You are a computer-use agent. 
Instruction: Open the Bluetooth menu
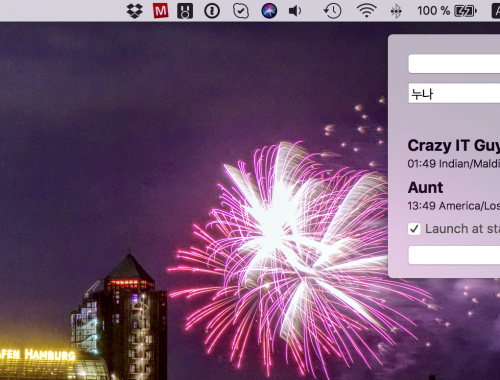(396, 12)
